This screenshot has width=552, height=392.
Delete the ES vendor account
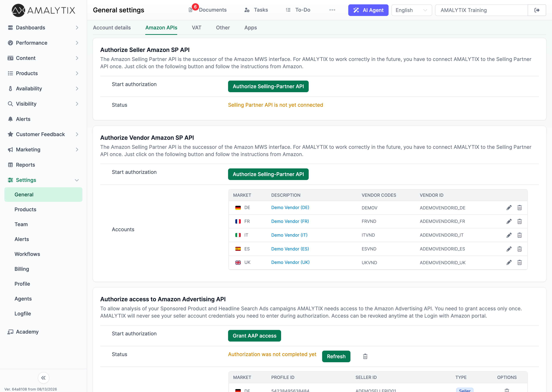tap(519, 249)
